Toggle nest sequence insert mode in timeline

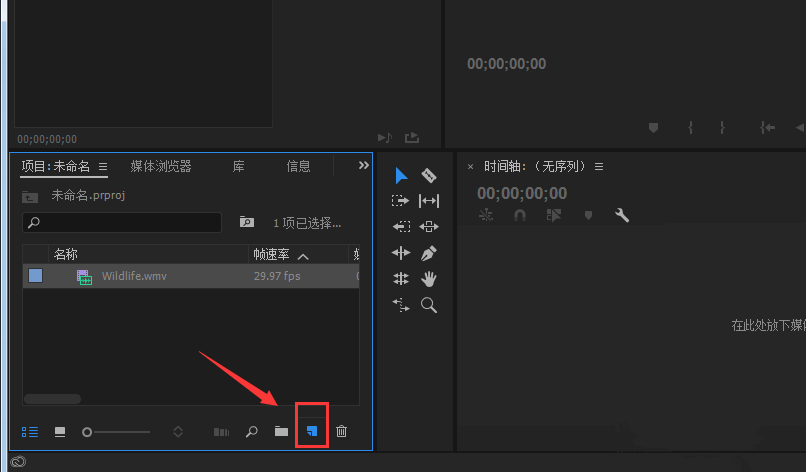(x=486, y=215)
